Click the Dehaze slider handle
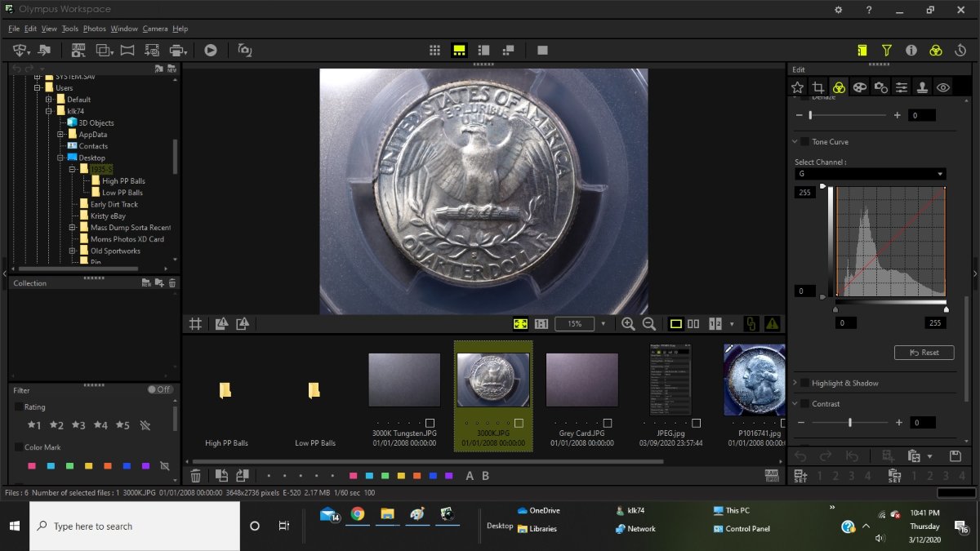 coord(809,115)
